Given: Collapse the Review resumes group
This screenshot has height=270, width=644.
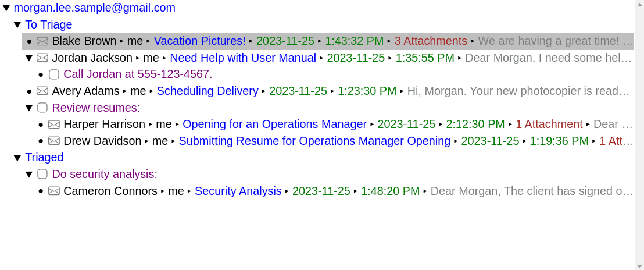Looking at the screenshot, I should coord(29,108).
